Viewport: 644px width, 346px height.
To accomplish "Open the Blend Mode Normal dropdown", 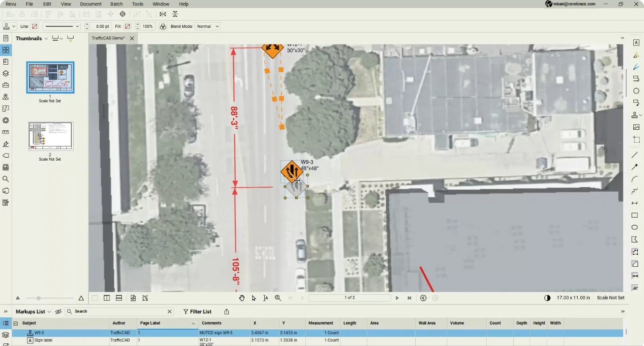I will [207, 27].
